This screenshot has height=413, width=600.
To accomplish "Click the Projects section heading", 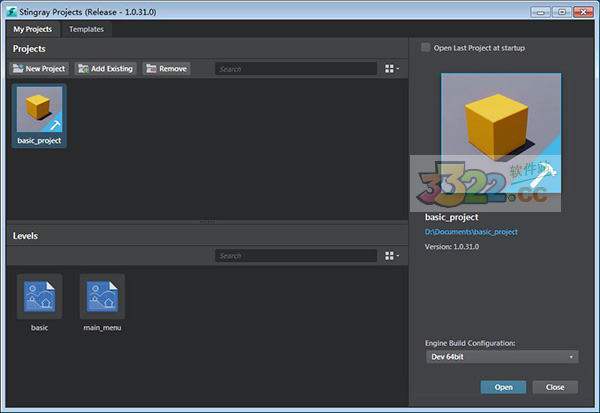I will 29,49.
